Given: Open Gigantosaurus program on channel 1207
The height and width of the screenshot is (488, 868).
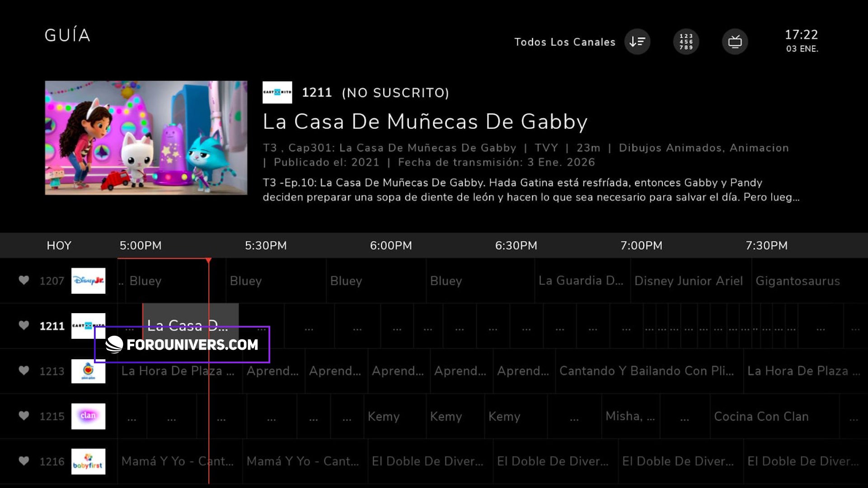Looking at the screenshot, I should pos(798,281).
